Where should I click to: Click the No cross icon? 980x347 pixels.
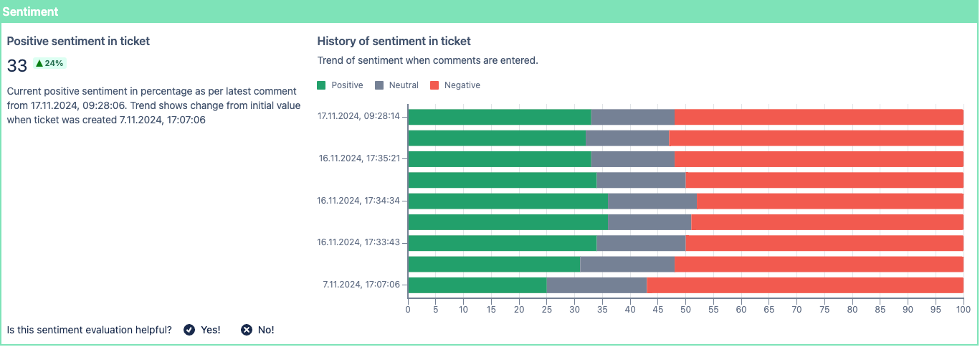[x=247, y=330]
